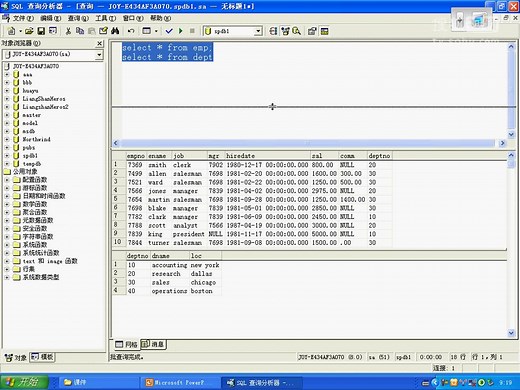
Task: Open the 窗口(W) menu
Action: coord(133,18)
